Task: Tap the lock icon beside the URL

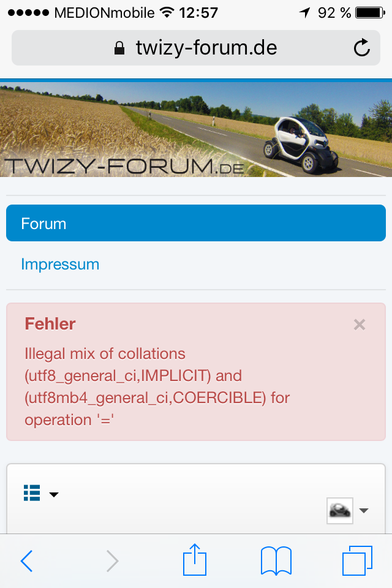Action: point(119,48)
